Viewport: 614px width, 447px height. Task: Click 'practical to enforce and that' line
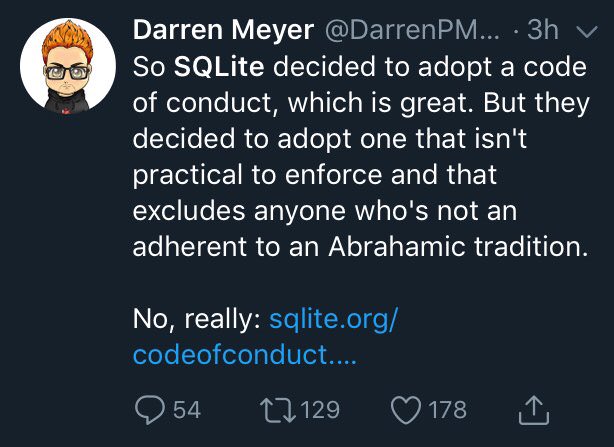coord(315,175)
